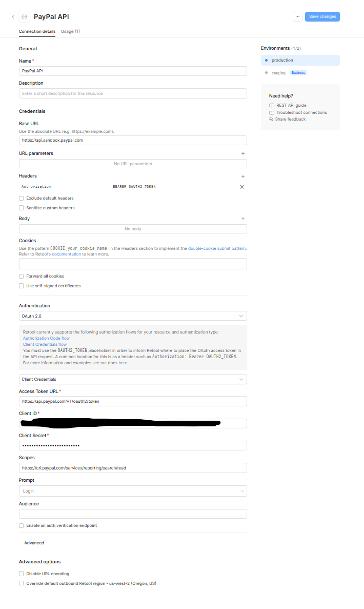Click the Base URL input field

pyautogui.click(x=133, y=141)
